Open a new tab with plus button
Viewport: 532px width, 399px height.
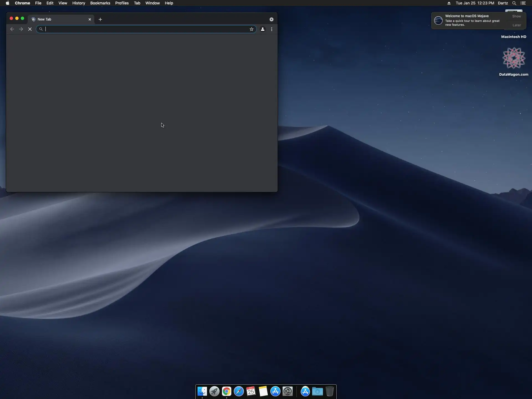[x=100, y=19]
